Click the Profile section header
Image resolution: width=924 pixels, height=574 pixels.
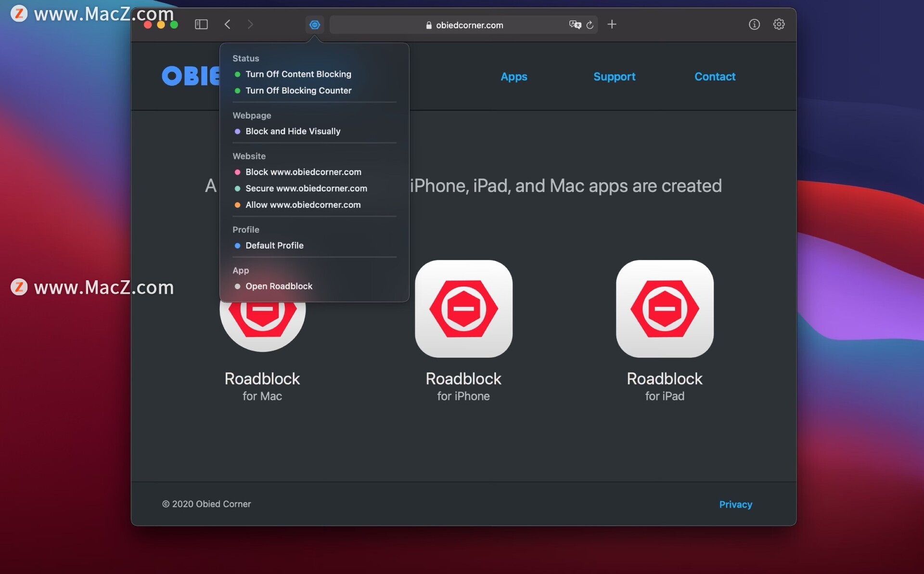click(245, 230)
